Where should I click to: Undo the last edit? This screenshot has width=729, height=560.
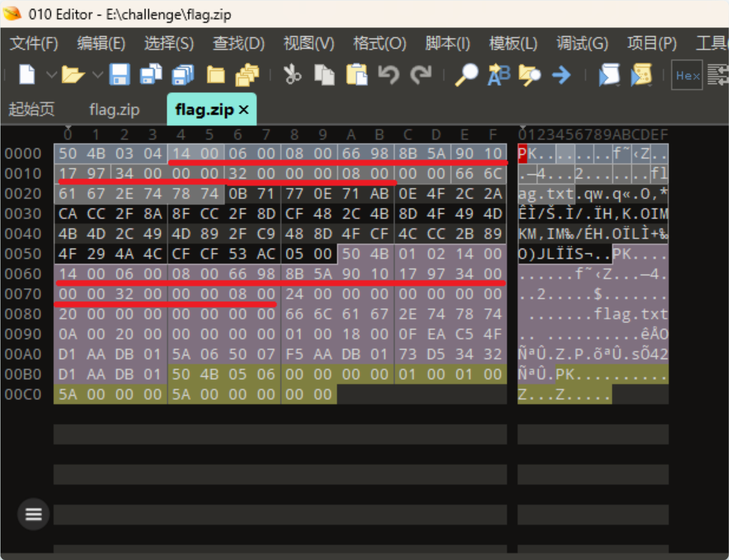click(389, 74)
